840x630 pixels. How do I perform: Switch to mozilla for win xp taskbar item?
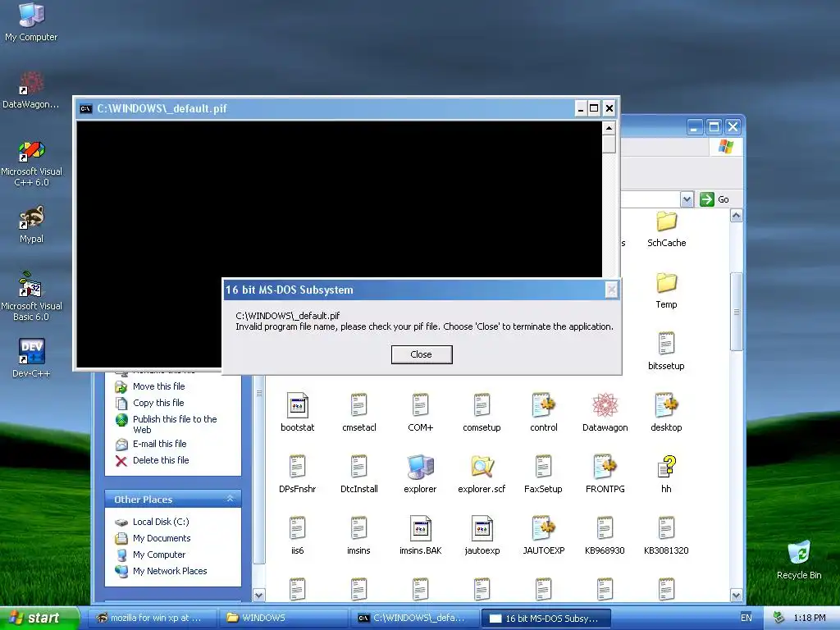click(152, 618)
